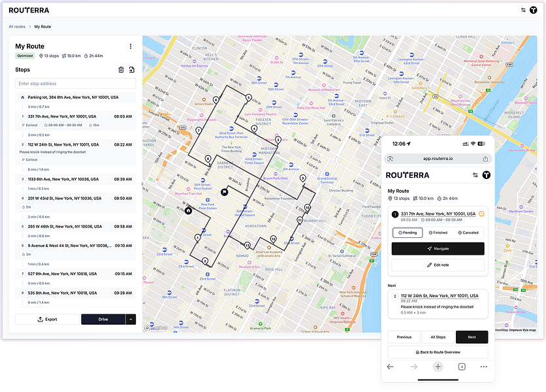
Task: Click the home start marker on the map
Action: pos(188,210)
